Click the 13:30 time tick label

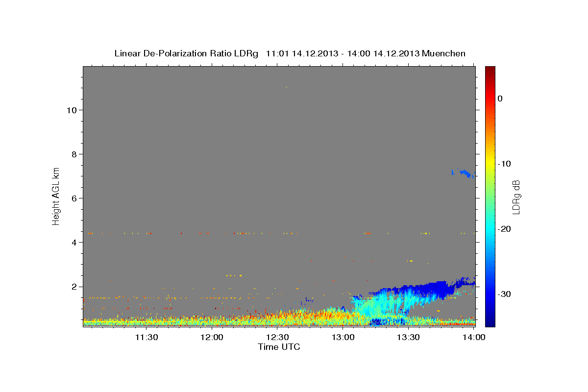click(408, 337)
